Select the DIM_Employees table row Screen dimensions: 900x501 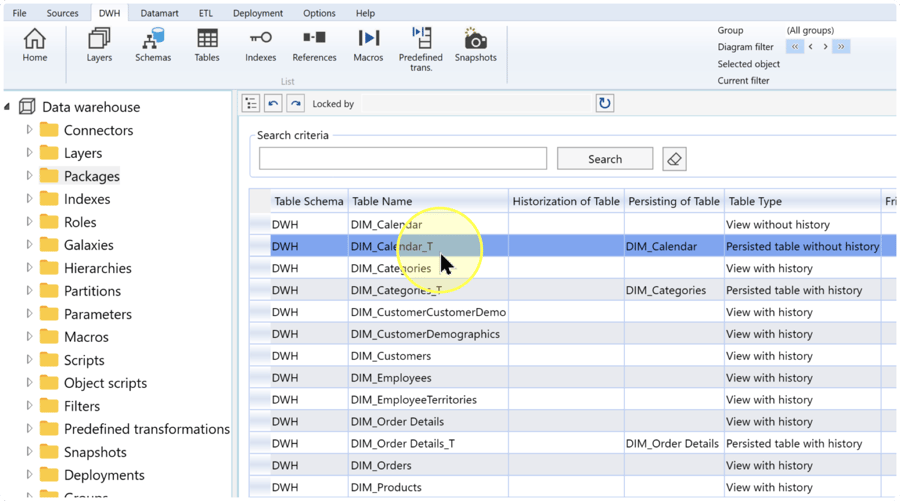[572, 378]
